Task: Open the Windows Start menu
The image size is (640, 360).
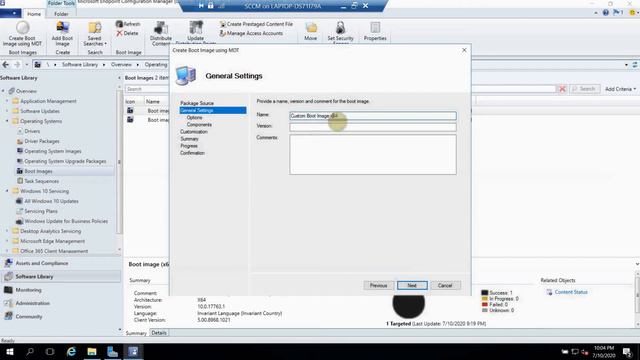Action: click(10, 351)
